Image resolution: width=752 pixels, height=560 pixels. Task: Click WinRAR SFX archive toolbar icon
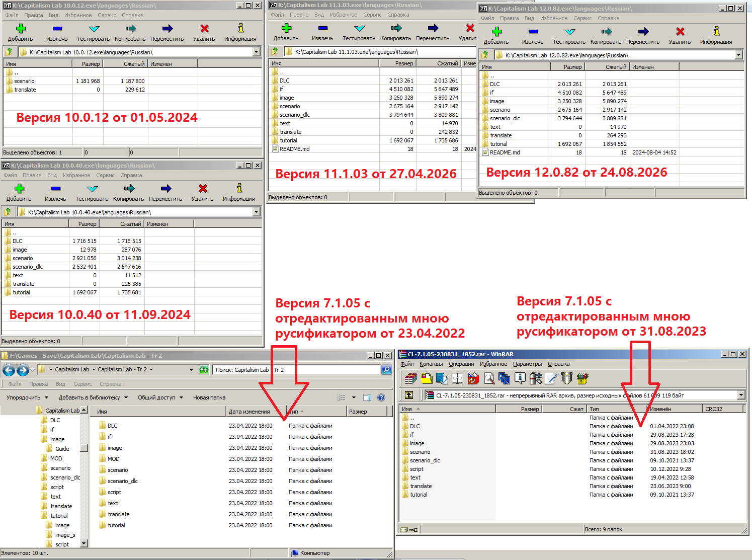(x=582, y=378)
